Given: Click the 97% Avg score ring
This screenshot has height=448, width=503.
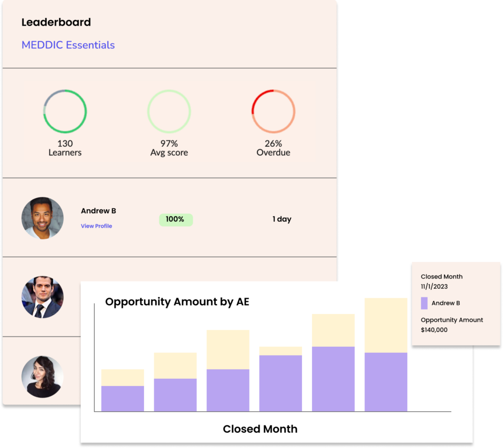Looking at the screenshot, I should 169,112.
